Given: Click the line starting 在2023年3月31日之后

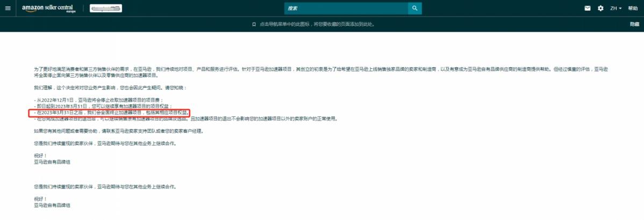Looking at the screenshot, I should (x=112, y=112).
